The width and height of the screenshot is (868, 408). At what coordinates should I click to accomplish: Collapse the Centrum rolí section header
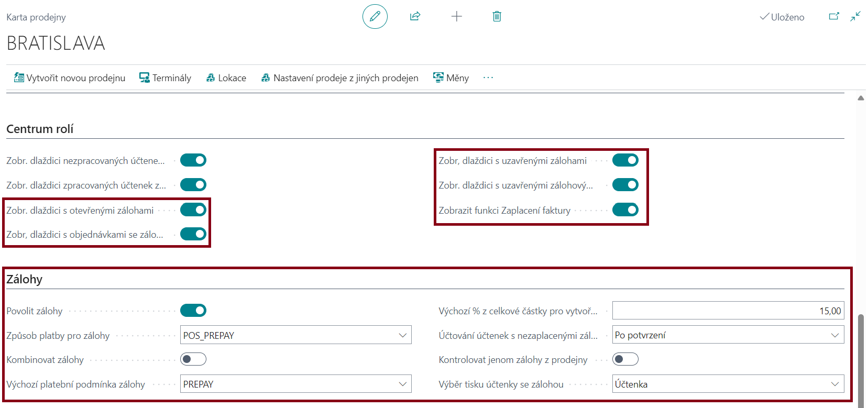tap(40, 129)
